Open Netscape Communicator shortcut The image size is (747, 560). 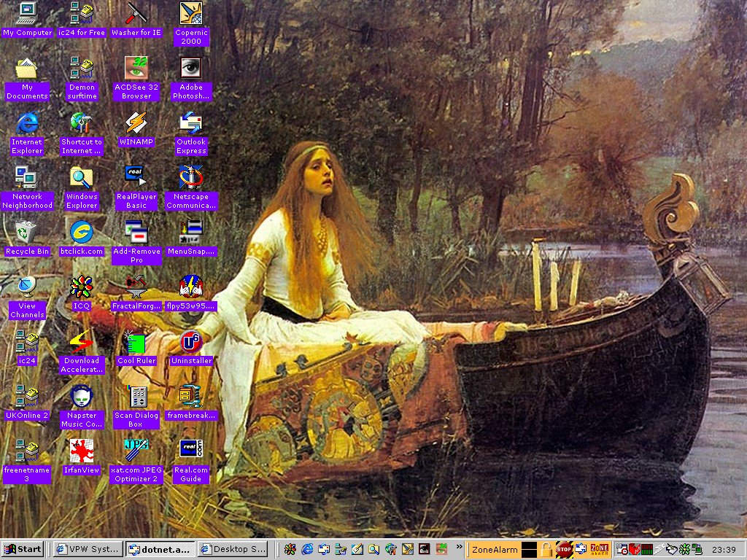click(x=191, y=177)
